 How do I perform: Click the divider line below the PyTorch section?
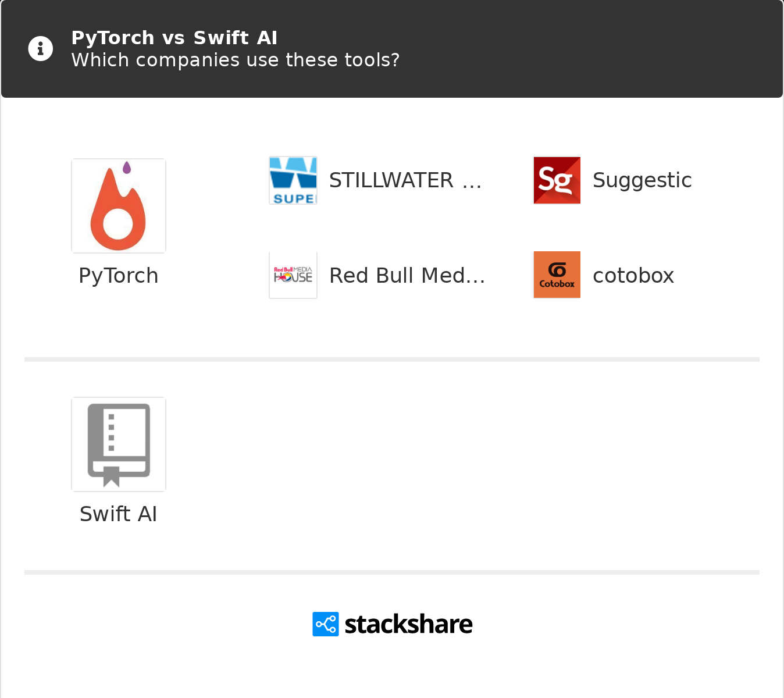pos(392,359)
